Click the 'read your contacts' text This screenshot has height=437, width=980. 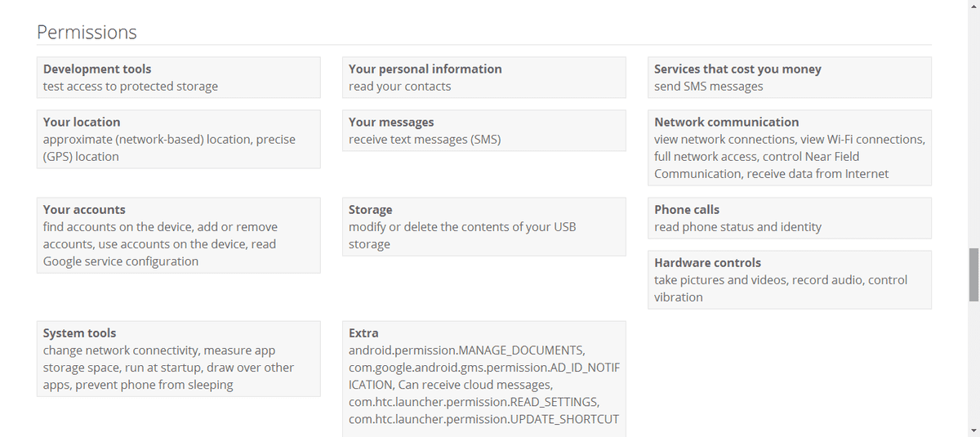click(x=399, y=87)
